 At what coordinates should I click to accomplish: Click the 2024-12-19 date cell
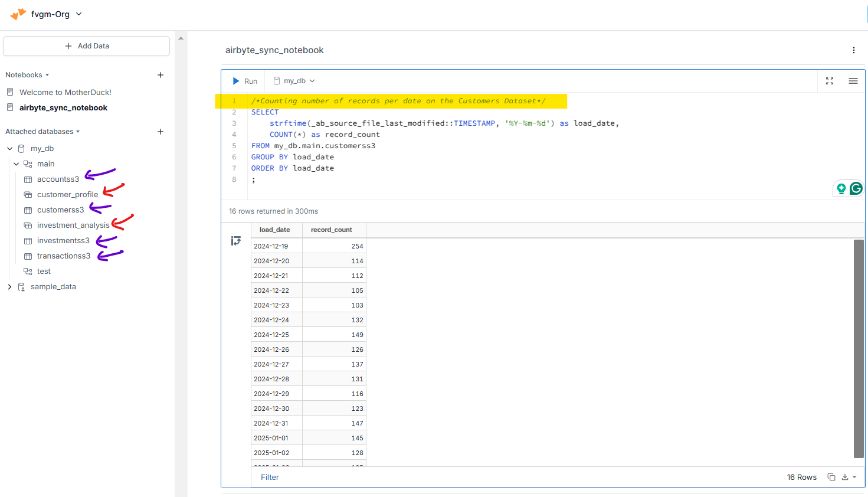point(277,246)
